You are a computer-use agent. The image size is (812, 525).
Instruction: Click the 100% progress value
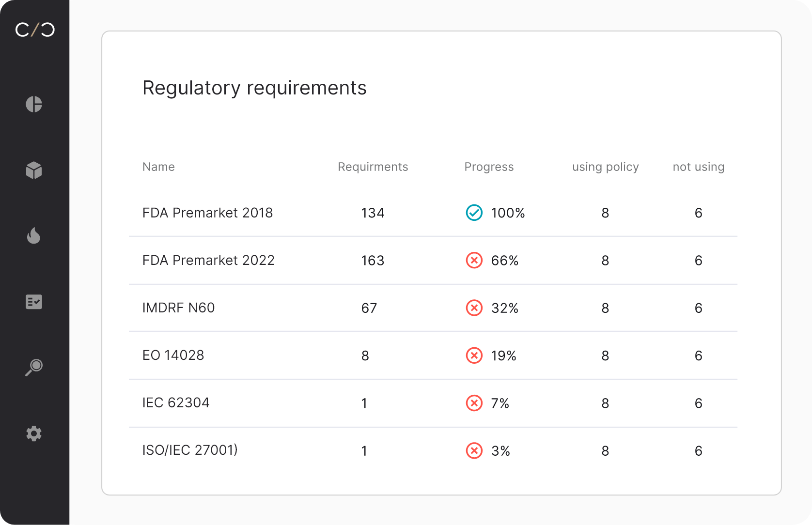click(508, 213)
